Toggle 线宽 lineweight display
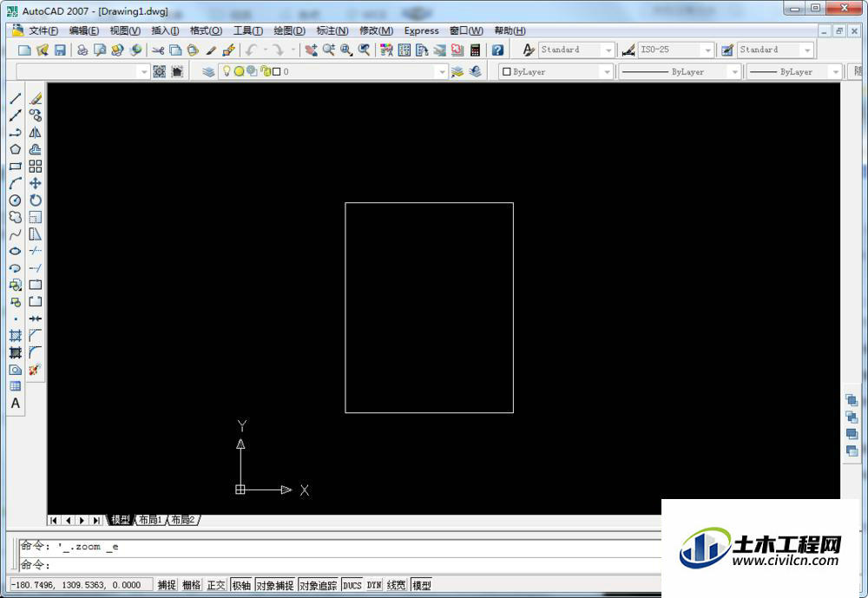 click(x=396, y=585)
